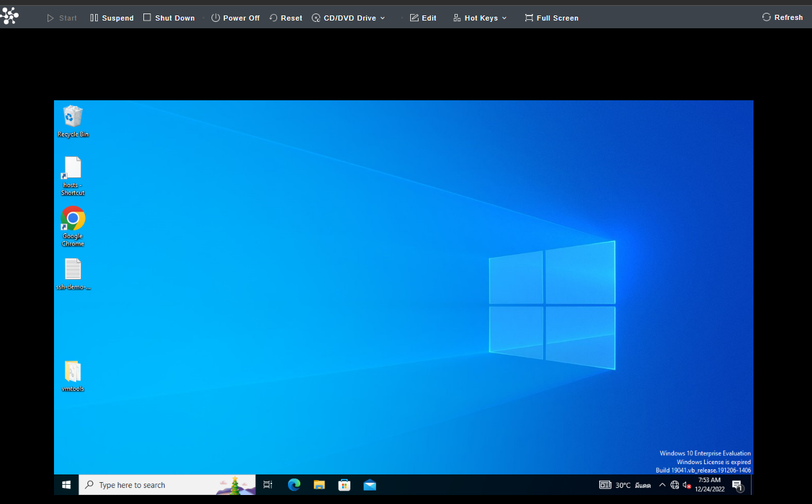Click the Power Off toolbar button
Viewport: 812px width, 504px height.
(235, 18)
